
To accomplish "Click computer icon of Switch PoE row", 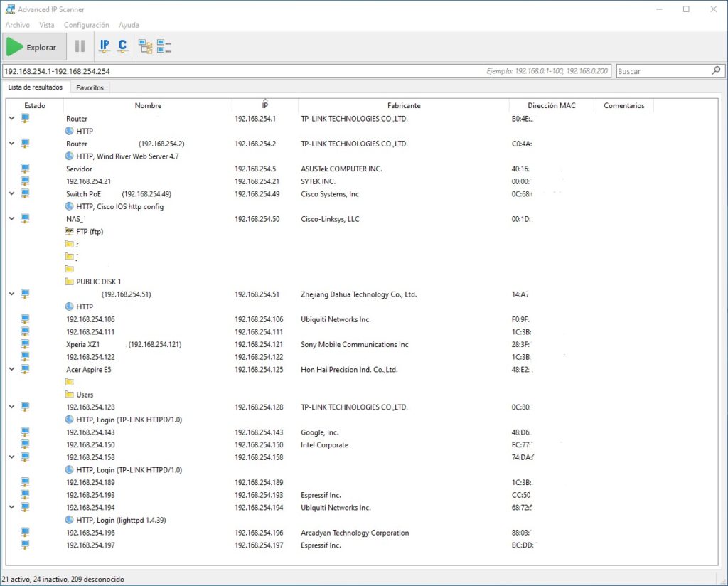I will click(25, 193).
